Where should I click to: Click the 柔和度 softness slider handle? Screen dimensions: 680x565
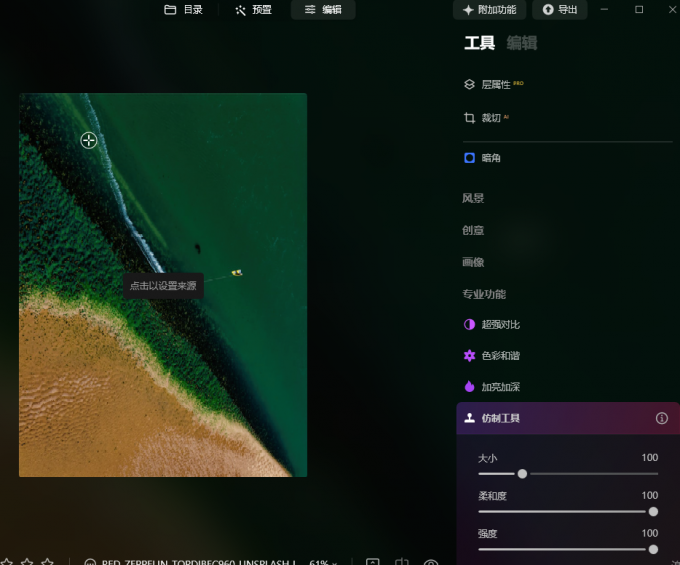[653, 511]
